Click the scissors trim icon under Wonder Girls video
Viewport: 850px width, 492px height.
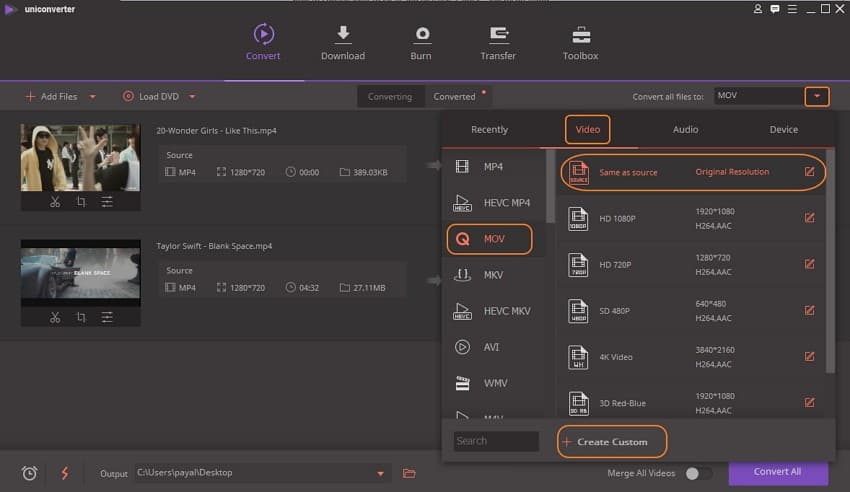tap(55, 202)
